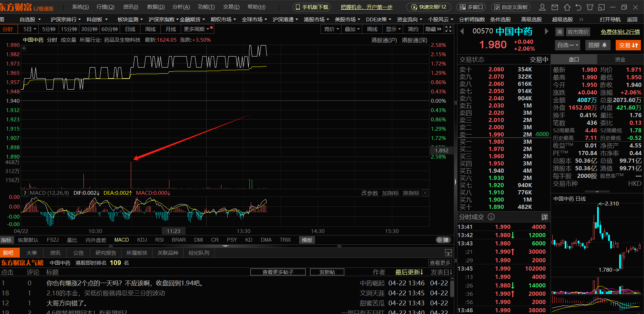This screenshot has width=644, height=314.
Task: Click 返回 in the toolbar
Action: point(632,20)
